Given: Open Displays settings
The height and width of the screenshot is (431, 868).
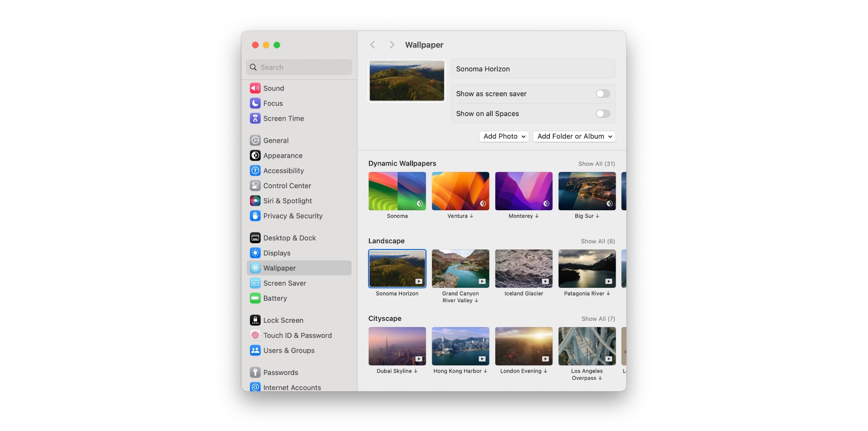Looking at the screenshot, I should 299,253.
